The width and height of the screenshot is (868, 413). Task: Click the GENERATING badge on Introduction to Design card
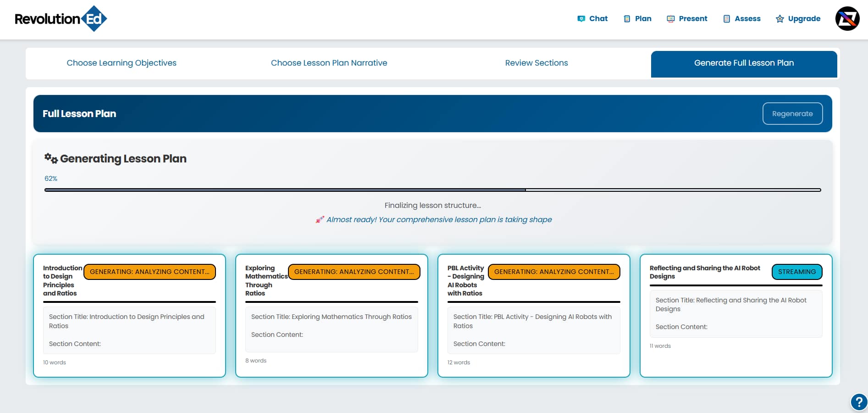(149, 272)
